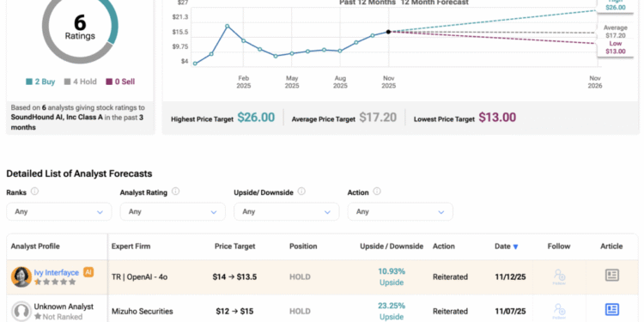
Task: Click the AI badge next to Ivy Interfayce
Action: pyautogui.click(x=88, y=272)
